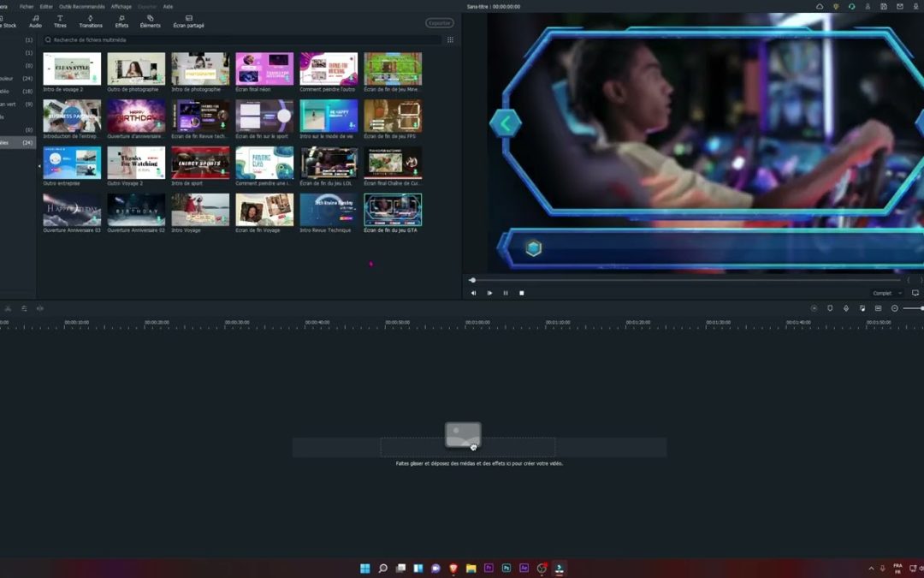Open the Editer menu
Image resolution: width=924 pixels, height=578 pixels.
[46, 7]
